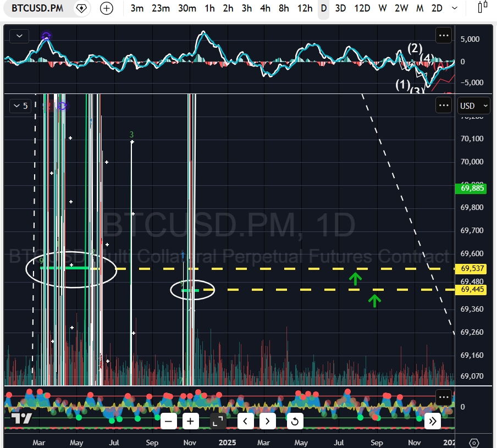Select the 3m timeframe
The width and height of the screenshot is (497, 448).
tap(137, 8)
